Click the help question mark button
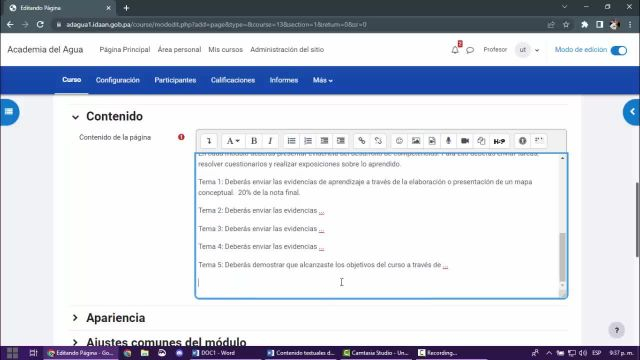Viewport: 640px width, 360px height. (x=617, y=330)
